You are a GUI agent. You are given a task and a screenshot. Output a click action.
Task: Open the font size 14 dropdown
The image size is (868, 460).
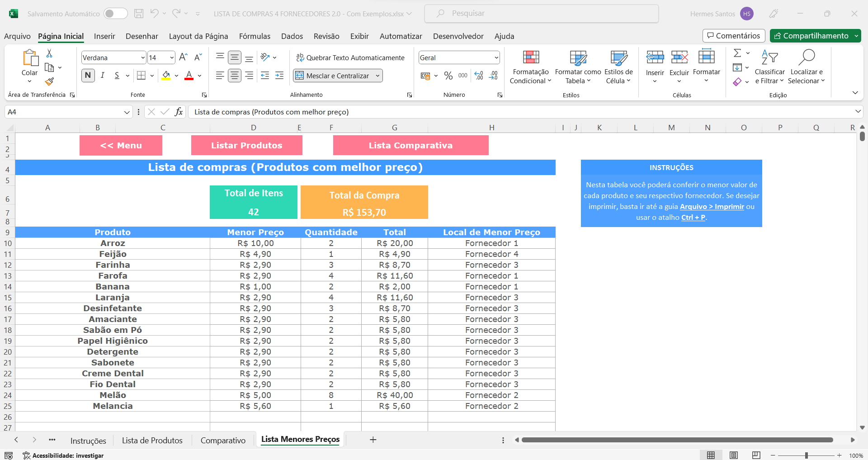[x=172, y=57]
